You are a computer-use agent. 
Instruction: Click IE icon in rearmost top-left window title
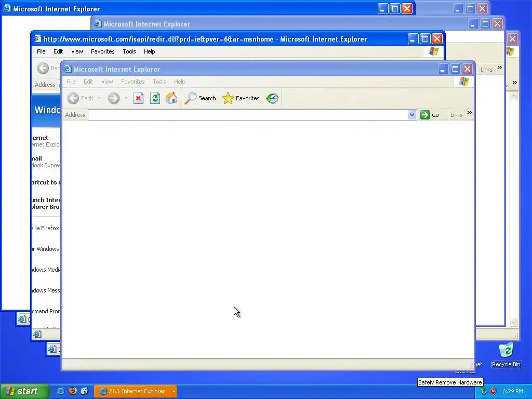point(7,8)
